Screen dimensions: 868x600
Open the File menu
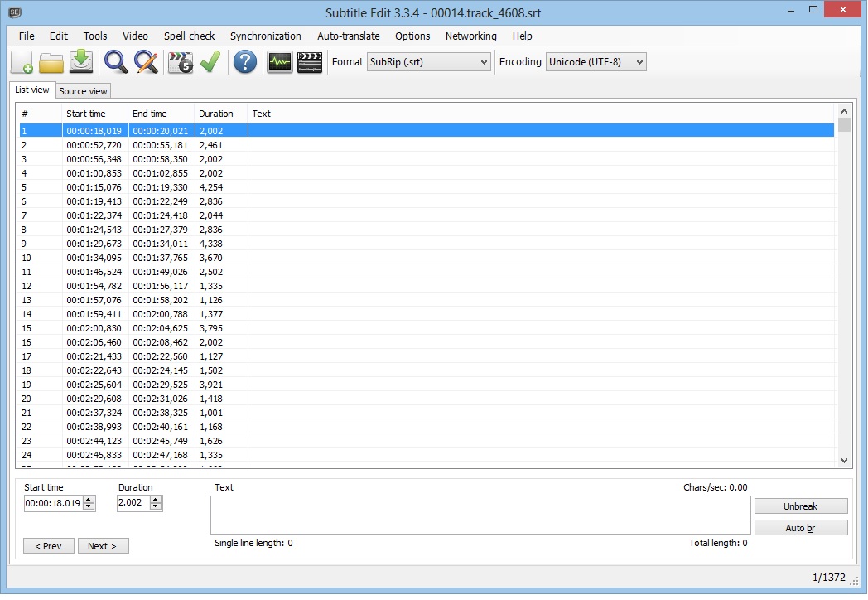(27, 36)
